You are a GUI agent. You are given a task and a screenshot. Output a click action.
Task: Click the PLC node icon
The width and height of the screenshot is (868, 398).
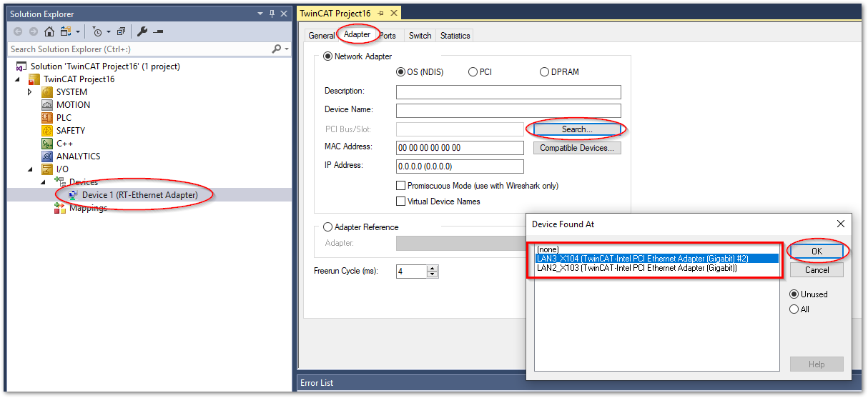click(47, 118)
